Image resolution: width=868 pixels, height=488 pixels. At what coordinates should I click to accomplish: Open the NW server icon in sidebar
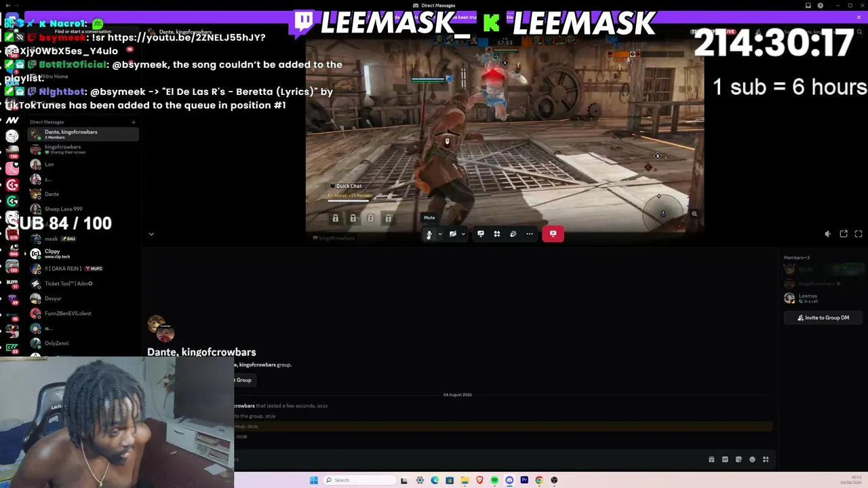tap(12, 120)
